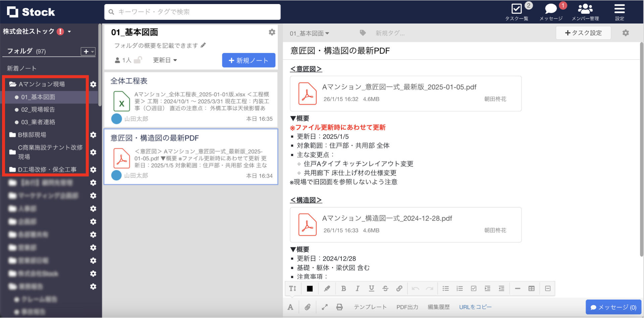
Task: Open テンプレート from the bottom bar
Action: (370, 307)
